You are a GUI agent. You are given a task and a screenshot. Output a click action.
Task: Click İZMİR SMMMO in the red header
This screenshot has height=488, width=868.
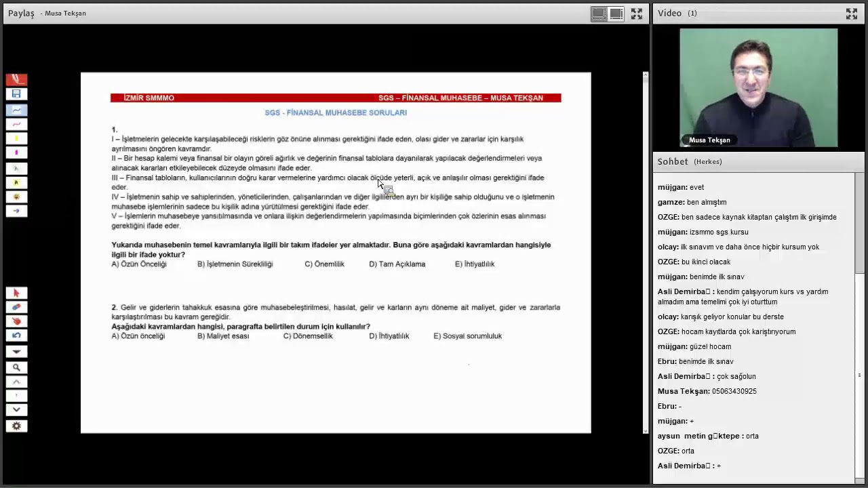point(149,98)
